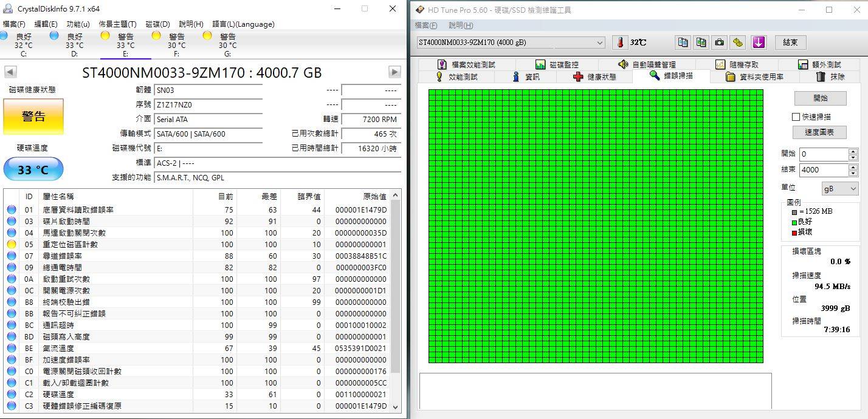This screenshot has height=419, width=868.
Task: Click the yellow 警告 health status box
Action: [33, 117]
